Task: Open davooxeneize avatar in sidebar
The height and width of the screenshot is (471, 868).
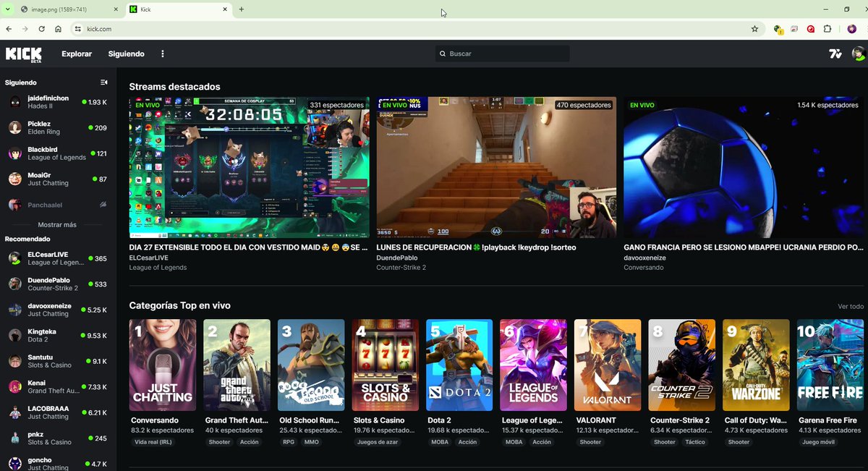Action: (14, 310)
